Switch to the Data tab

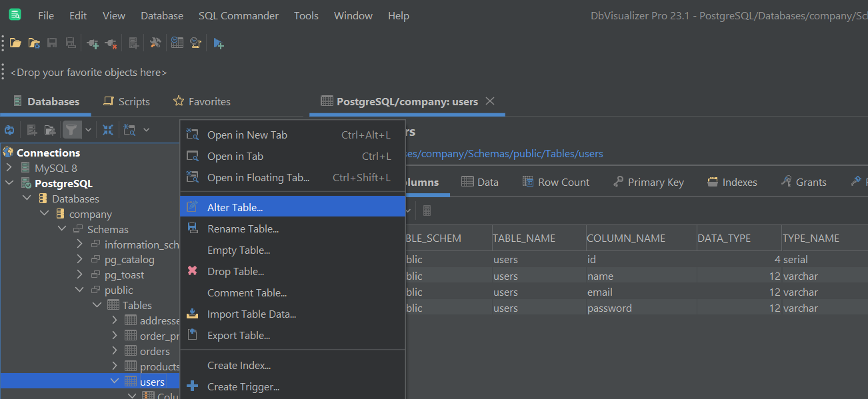(x=480, y=181)
